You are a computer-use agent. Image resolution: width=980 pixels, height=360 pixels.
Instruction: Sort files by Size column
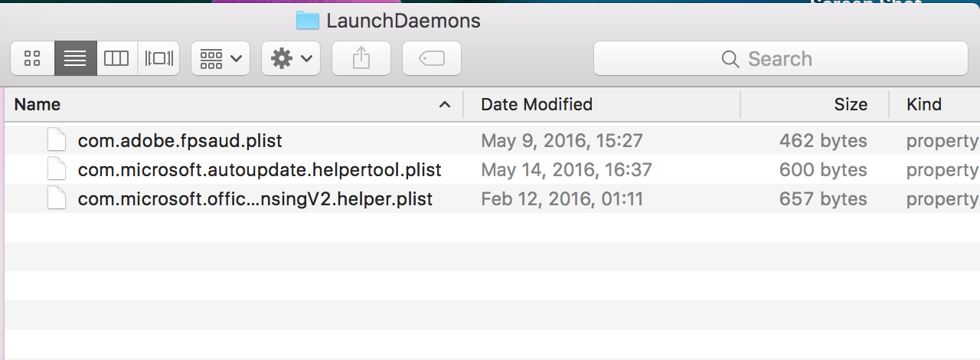pos(850,105)
